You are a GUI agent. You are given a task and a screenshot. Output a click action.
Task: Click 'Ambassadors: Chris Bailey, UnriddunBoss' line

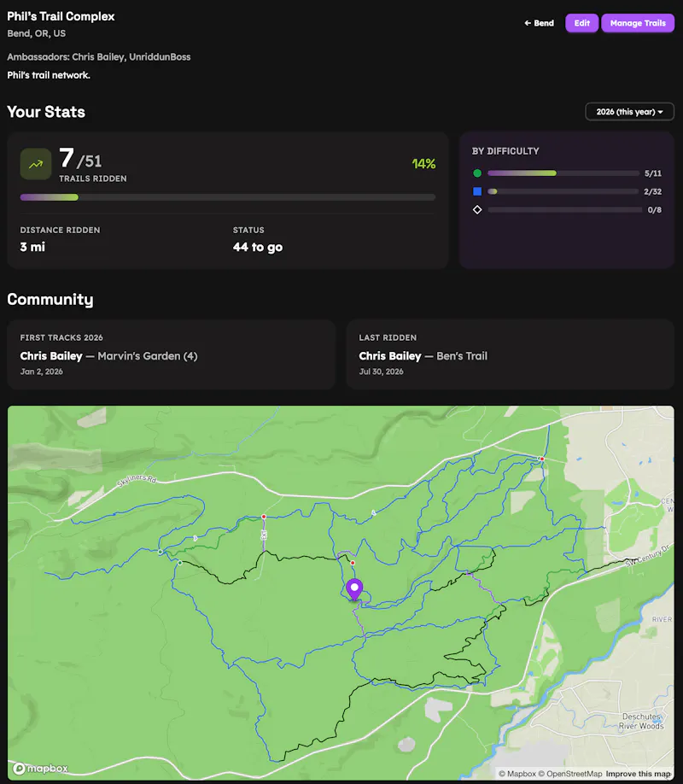tap(98, 57)
